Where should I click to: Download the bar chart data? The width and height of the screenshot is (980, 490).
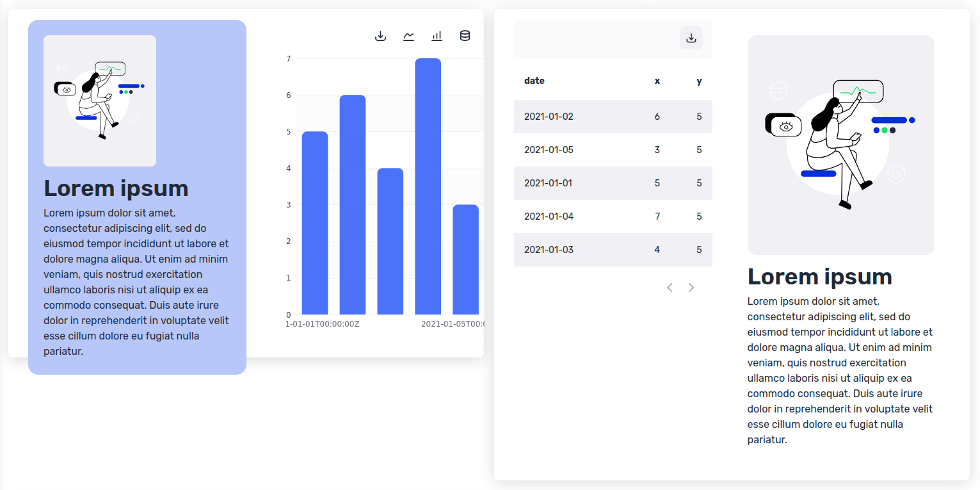(380, 36)
